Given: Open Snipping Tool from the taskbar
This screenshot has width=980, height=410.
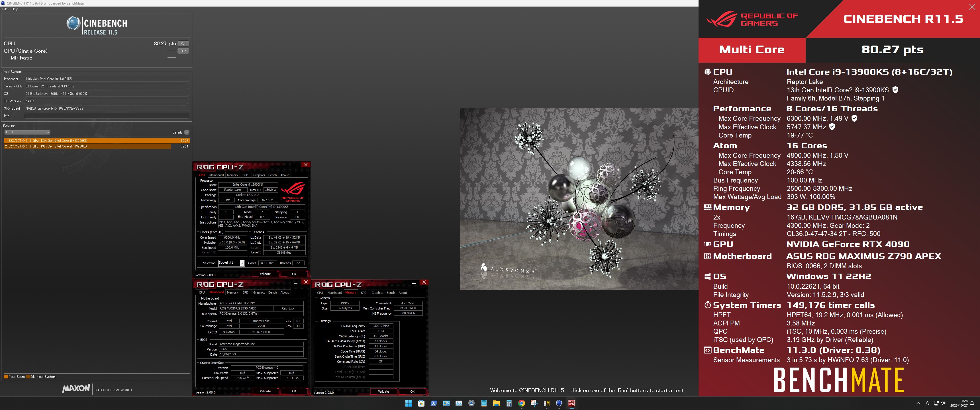Looking at the screenshot, I should coord(534,403).
